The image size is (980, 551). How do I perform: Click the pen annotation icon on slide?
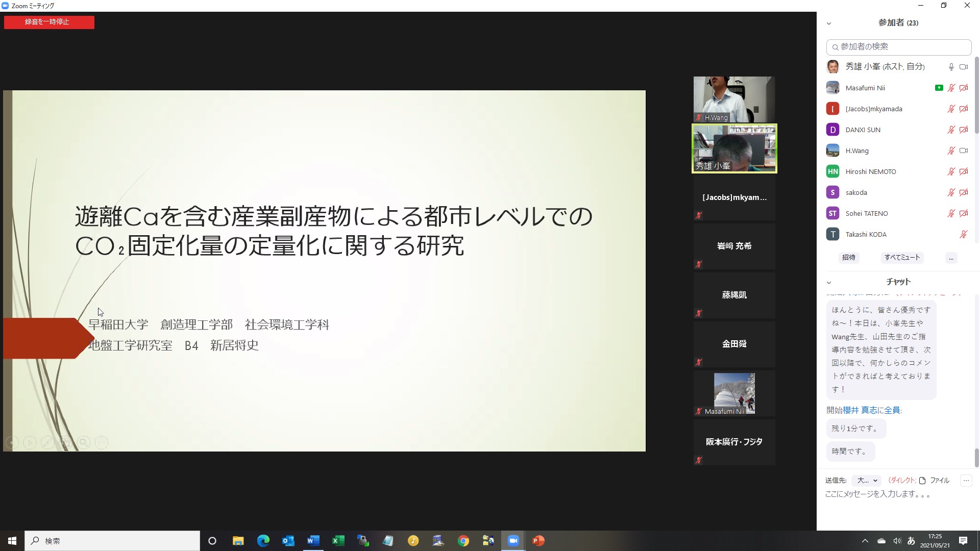coord(47,443)
